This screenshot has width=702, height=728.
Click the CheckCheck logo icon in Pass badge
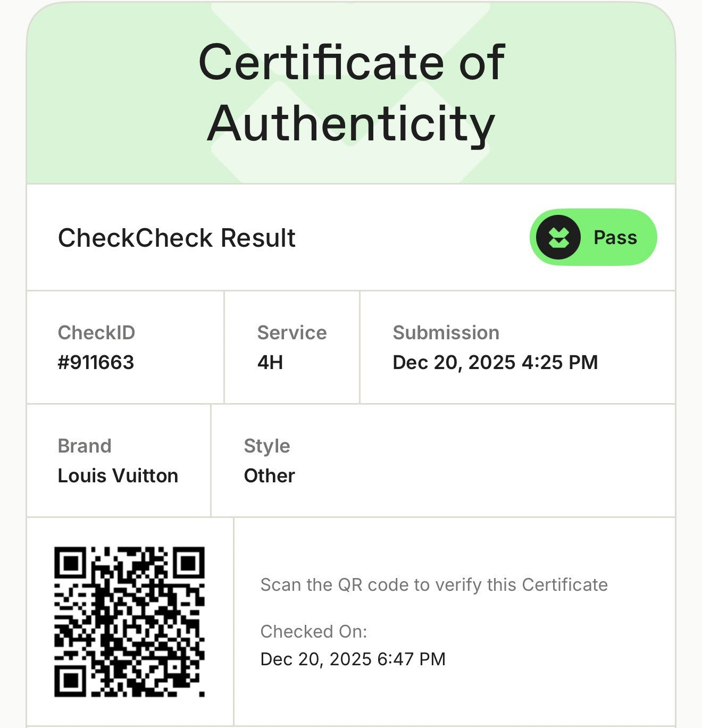[557, 237]
